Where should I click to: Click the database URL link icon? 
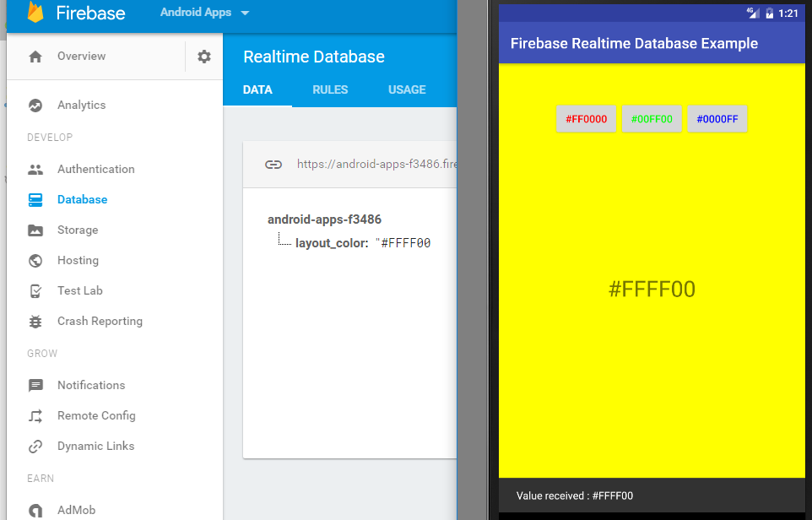[273, 165]
